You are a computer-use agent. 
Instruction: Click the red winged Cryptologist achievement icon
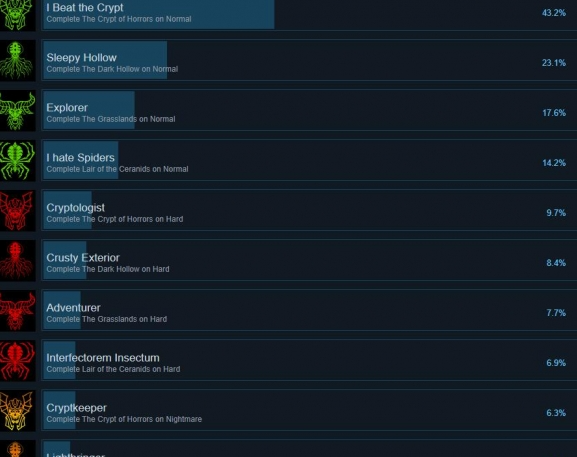coord(17,210)
